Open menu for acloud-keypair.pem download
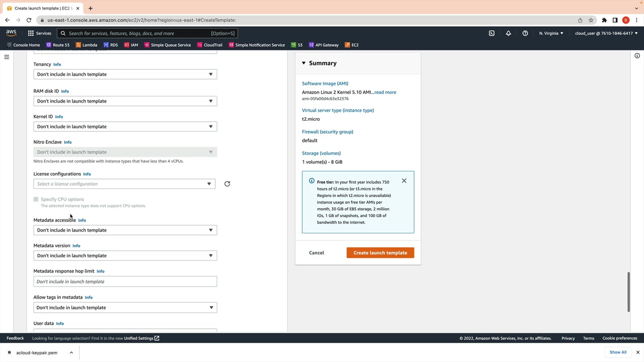Viewport: 644px width, 362px height. pos(71,352)
